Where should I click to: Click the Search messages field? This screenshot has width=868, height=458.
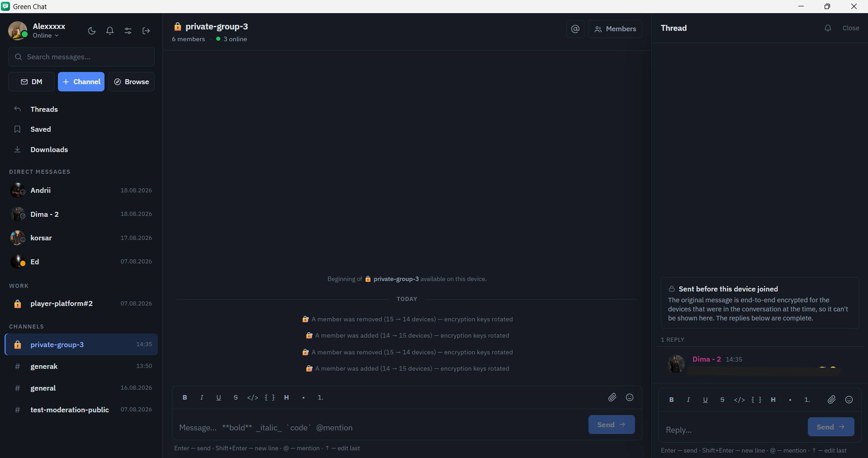[81, 57]
